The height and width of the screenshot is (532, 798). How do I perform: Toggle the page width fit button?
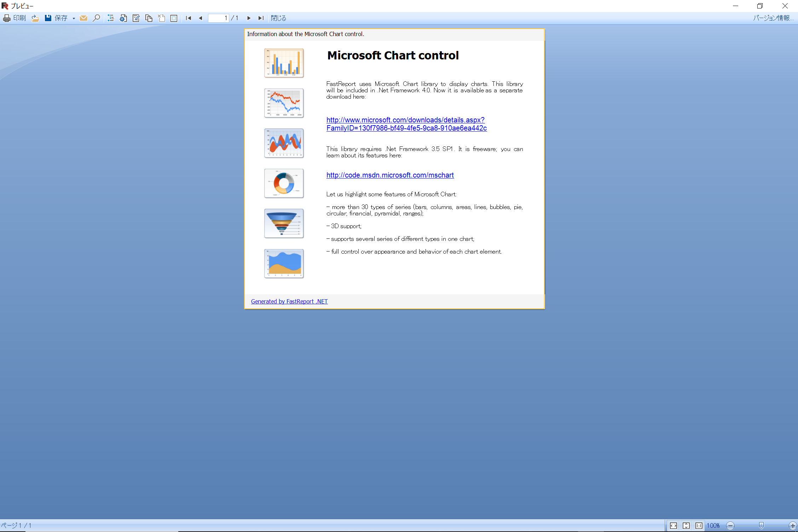point(673,526)
